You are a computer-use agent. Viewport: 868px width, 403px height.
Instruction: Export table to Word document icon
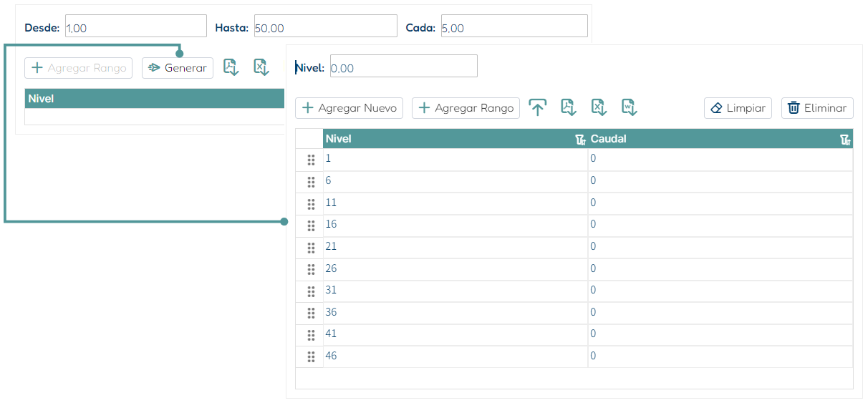(630, 107)
